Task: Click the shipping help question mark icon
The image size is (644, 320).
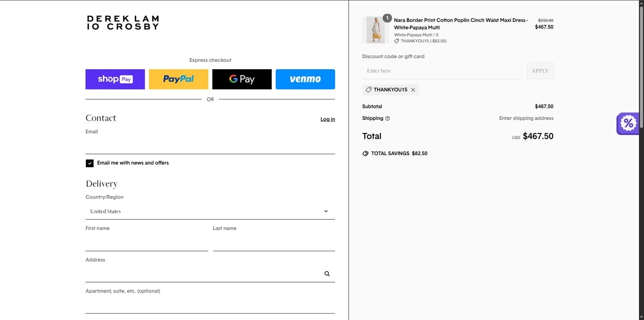Action: click(388, 119)
